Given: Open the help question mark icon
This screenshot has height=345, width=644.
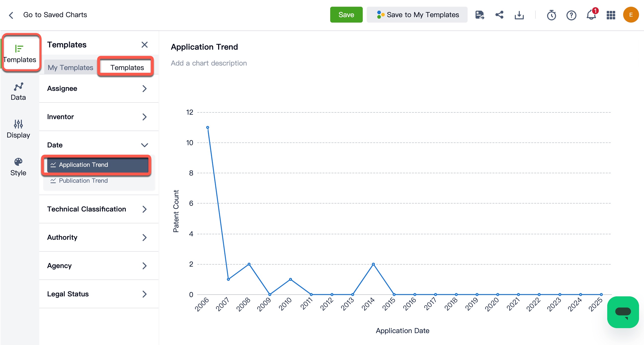Looking at the screenshot, I should pyautogui.click(x=571, y=15).
